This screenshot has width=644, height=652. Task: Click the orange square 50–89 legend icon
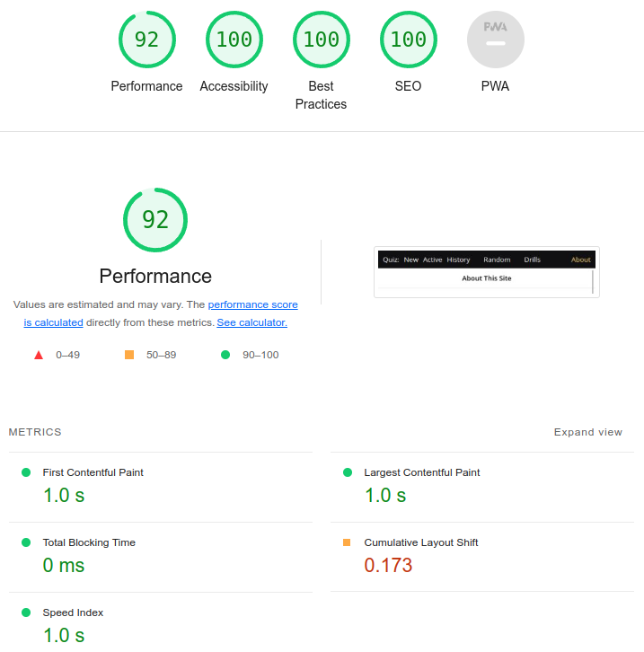(x=129, y=355)
